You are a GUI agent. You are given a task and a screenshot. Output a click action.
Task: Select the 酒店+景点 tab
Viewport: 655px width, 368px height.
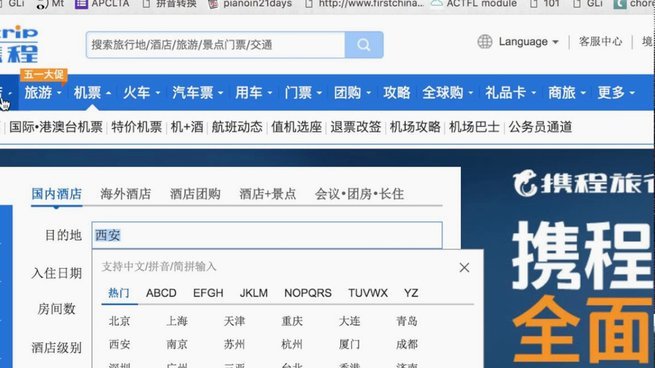click(267, 194)
